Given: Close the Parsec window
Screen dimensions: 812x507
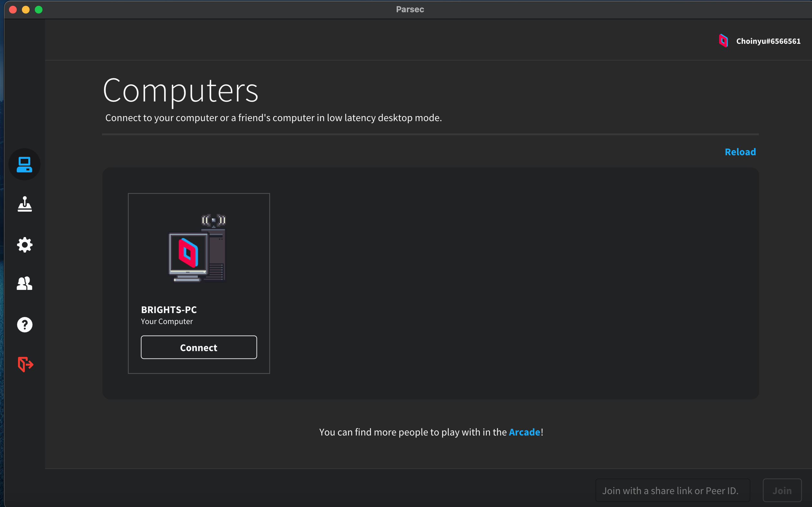Looking at the screenshot, I should (13, 9).
